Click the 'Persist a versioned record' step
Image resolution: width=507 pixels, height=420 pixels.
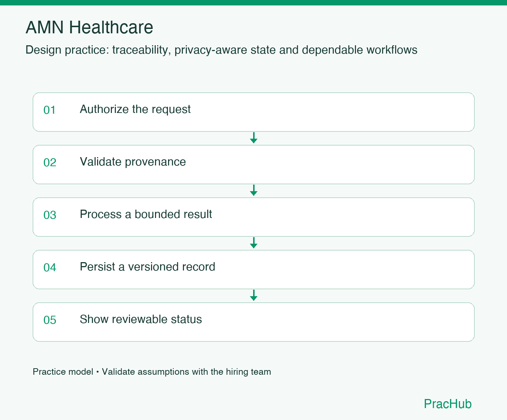tap(253, 269)
